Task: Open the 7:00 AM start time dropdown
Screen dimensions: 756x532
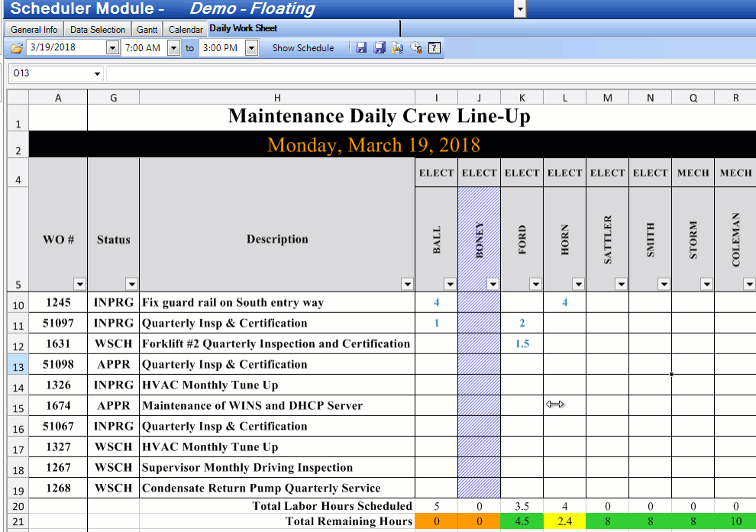Action: (x=173, y=48)
